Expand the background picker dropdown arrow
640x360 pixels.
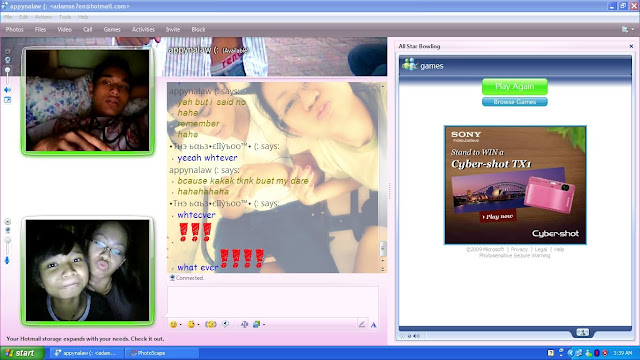[x=264, y=325]
